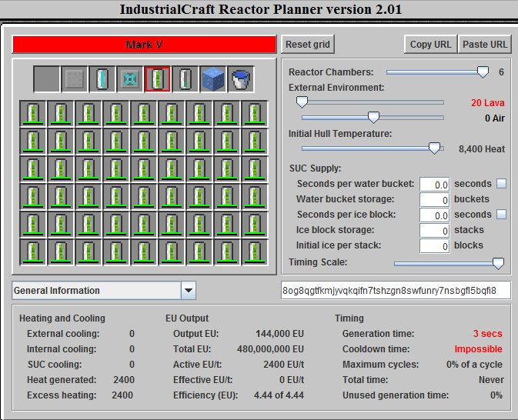
Task: Click the bottom-right uranium cell in reactor grid
Action: [255, 252]
